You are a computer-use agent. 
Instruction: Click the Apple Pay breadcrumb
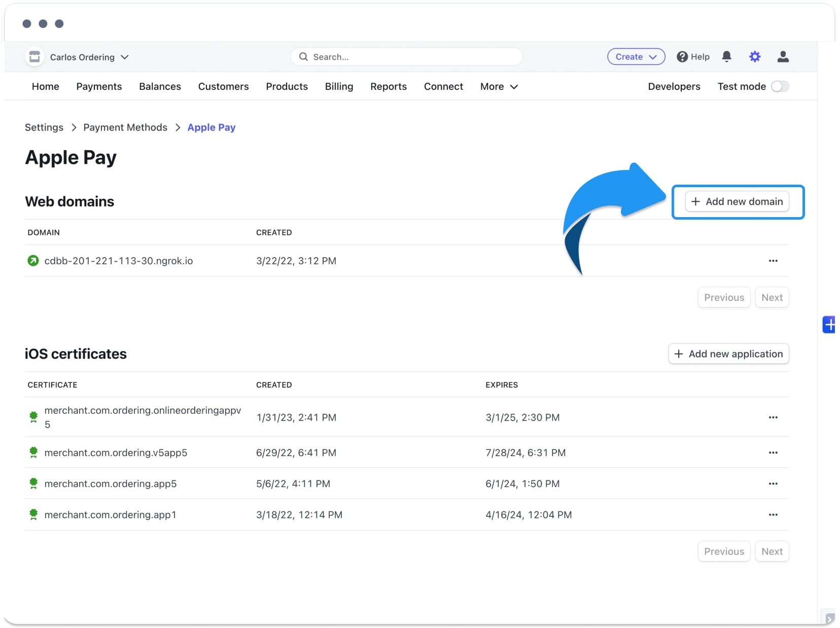click(x=212, y=127)
